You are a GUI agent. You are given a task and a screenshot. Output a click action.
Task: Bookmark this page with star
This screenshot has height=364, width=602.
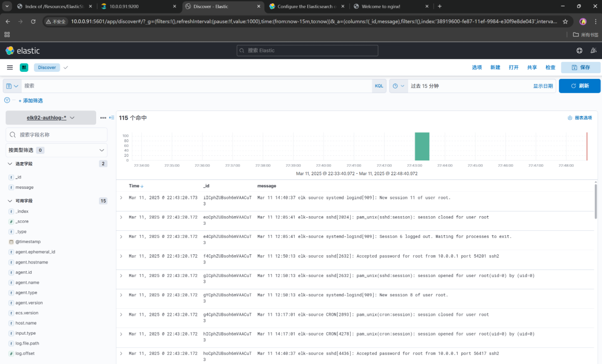click(x=565, y=21)
